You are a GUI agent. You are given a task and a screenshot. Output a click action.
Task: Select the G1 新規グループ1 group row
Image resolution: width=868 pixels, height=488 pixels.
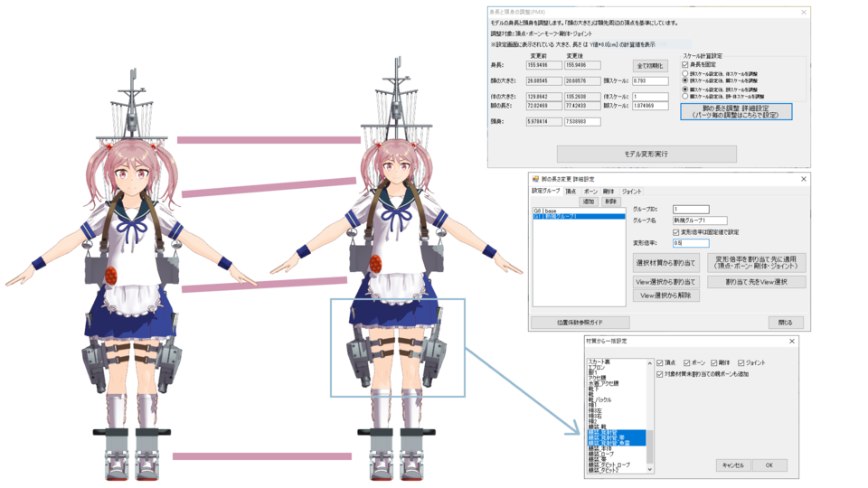(579, 216)
